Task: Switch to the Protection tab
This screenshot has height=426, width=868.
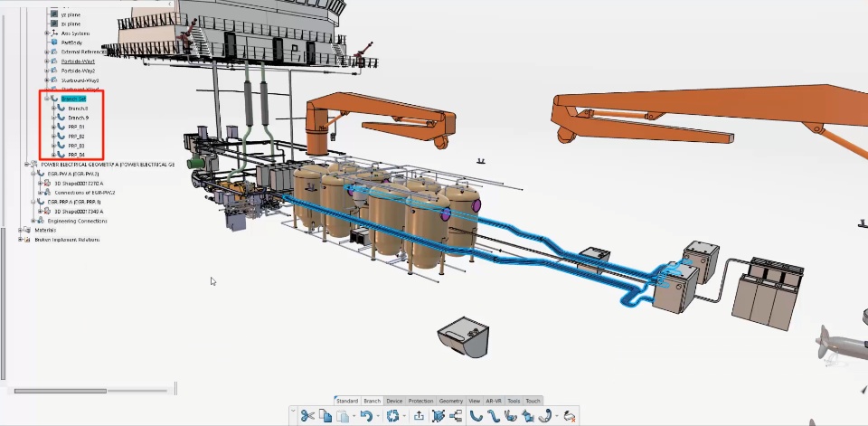Action: [420, 401]
